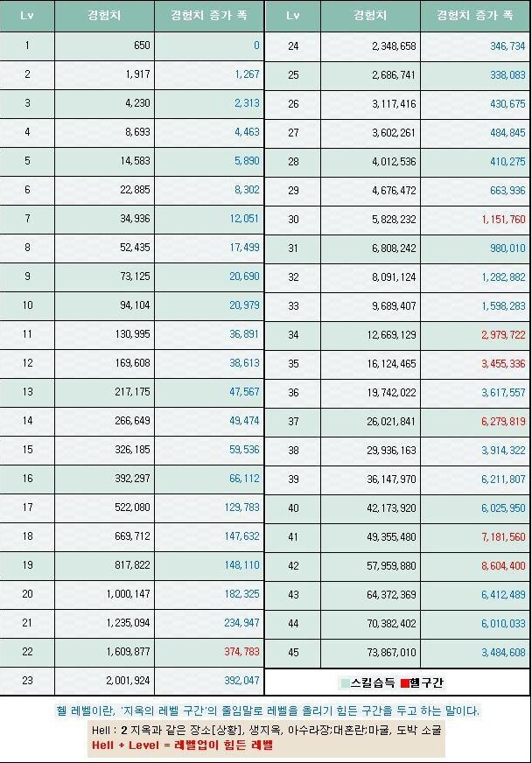Click the red Hell + Level formula text

180,745
